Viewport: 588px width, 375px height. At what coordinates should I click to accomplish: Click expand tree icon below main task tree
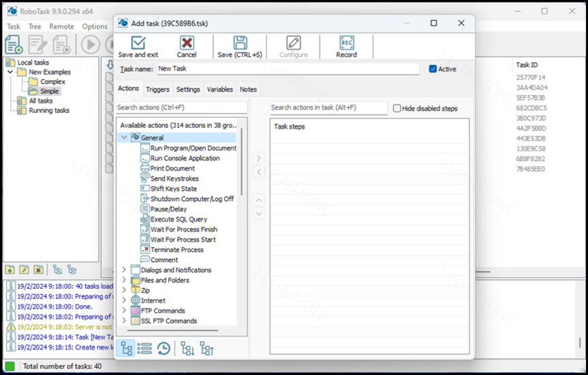coord(57,270)
